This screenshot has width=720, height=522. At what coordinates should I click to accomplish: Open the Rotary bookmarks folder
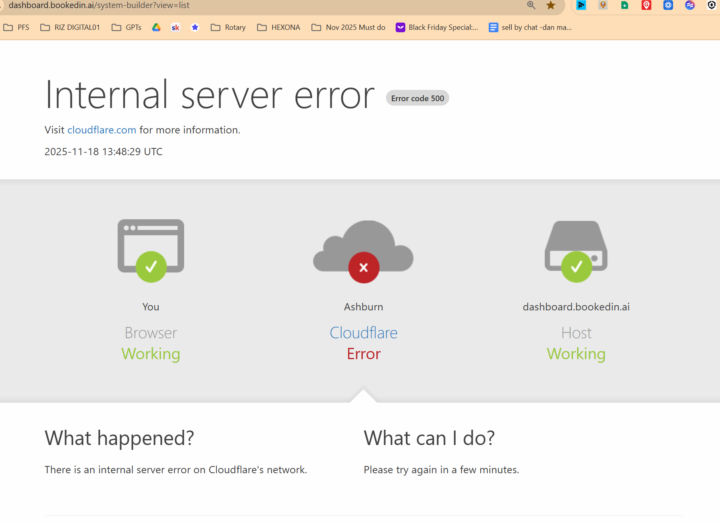click(x=228, y=28)
